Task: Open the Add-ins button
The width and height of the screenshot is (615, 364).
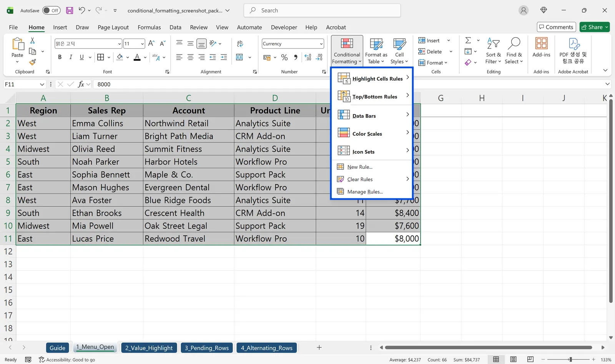Action: click(x=541, y=48)
